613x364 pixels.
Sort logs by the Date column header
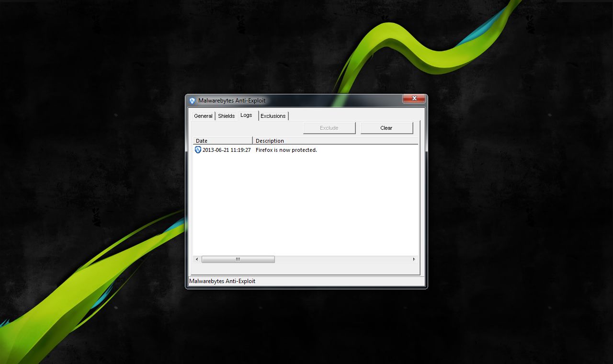pyautogui.click(x=223, y=141)
